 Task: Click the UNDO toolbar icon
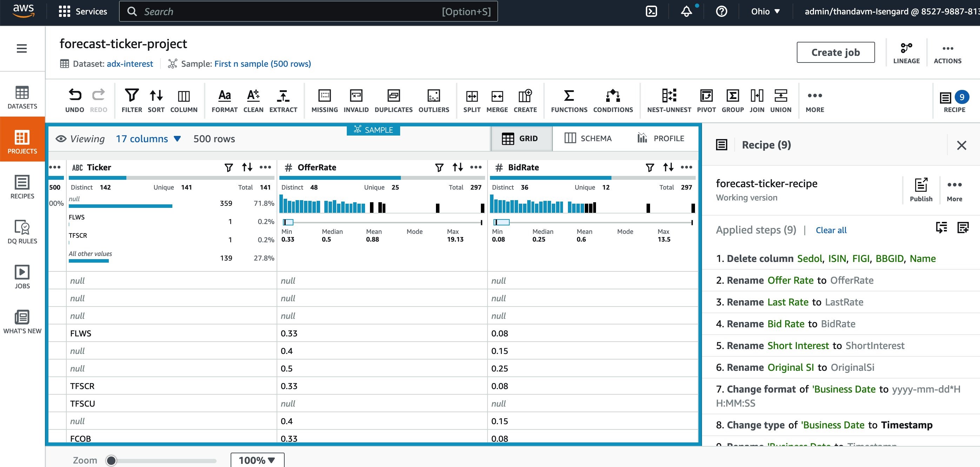click(x=74, y=100)
